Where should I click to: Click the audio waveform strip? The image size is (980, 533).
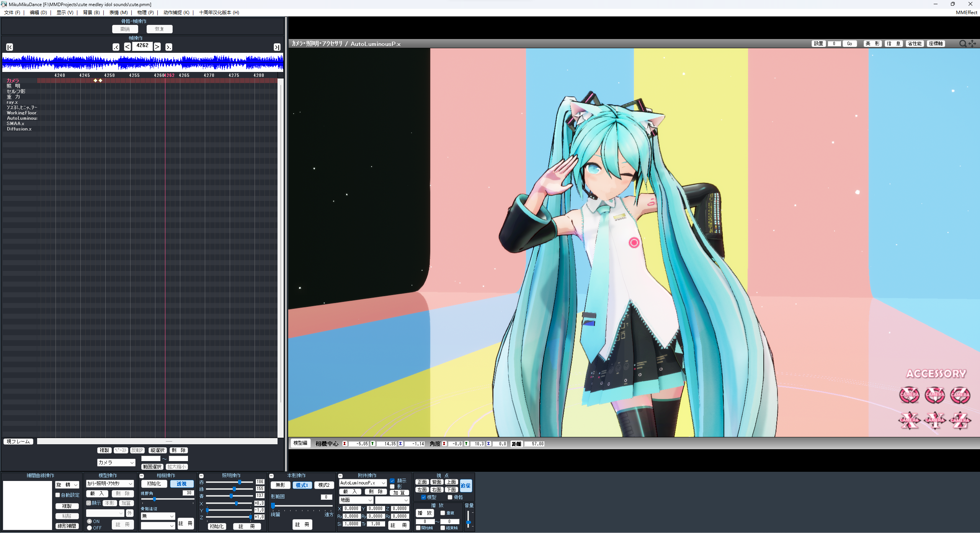coord(142,62)
